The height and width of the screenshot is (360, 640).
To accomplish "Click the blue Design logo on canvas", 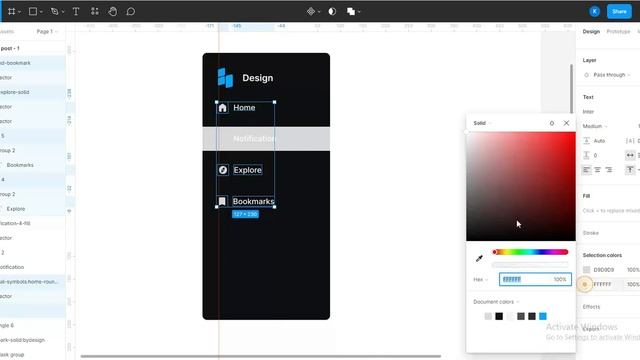I will [225, 78].
